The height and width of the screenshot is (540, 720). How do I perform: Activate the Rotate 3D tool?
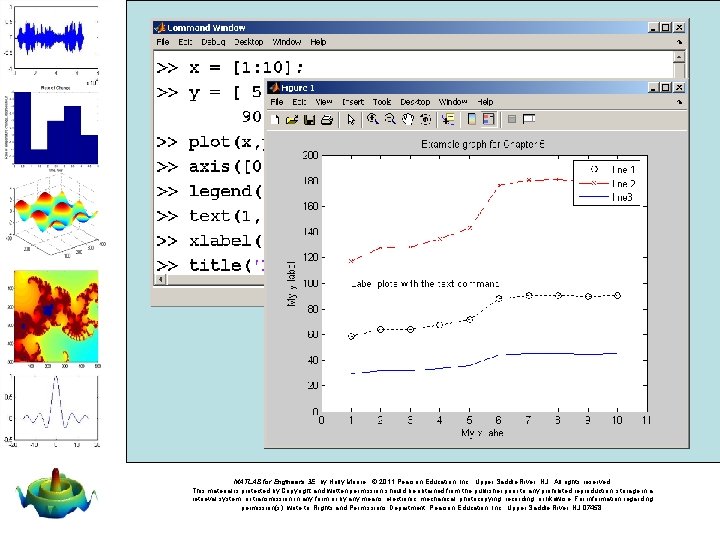pos(426,119)
